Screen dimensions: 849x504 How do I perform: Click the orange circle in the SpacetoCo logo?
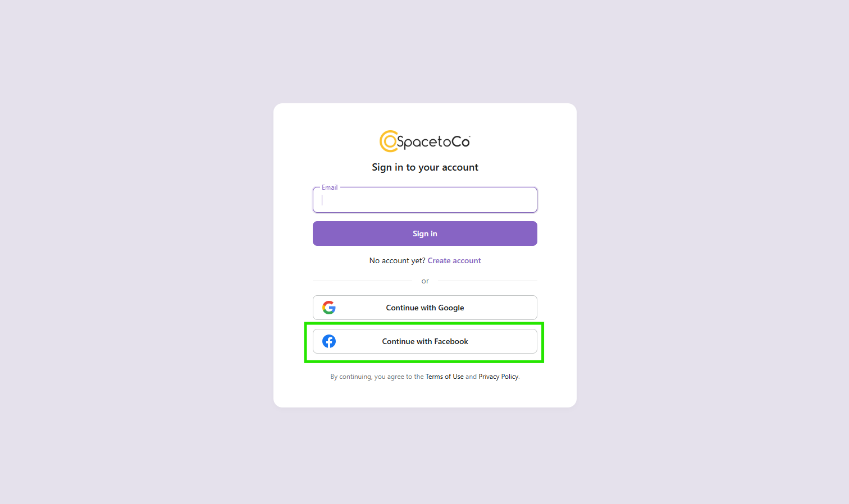(388, 141)
